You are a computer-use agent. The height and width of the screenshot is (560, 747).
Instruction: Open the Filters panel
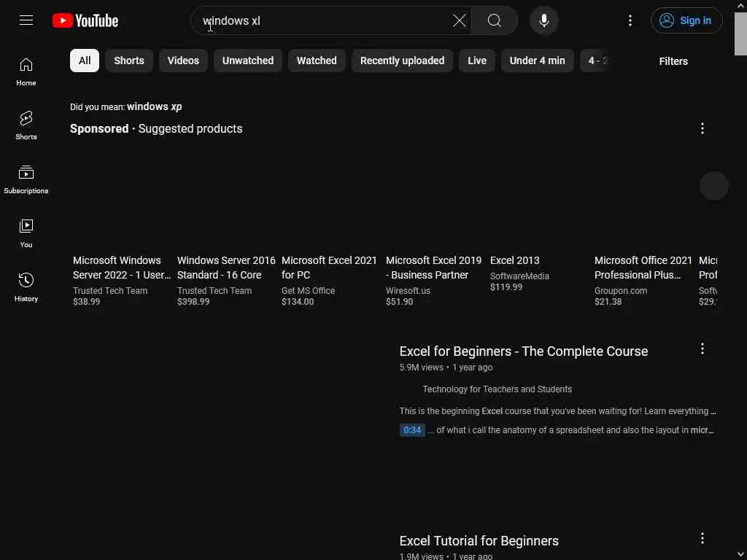click(673, 61)
